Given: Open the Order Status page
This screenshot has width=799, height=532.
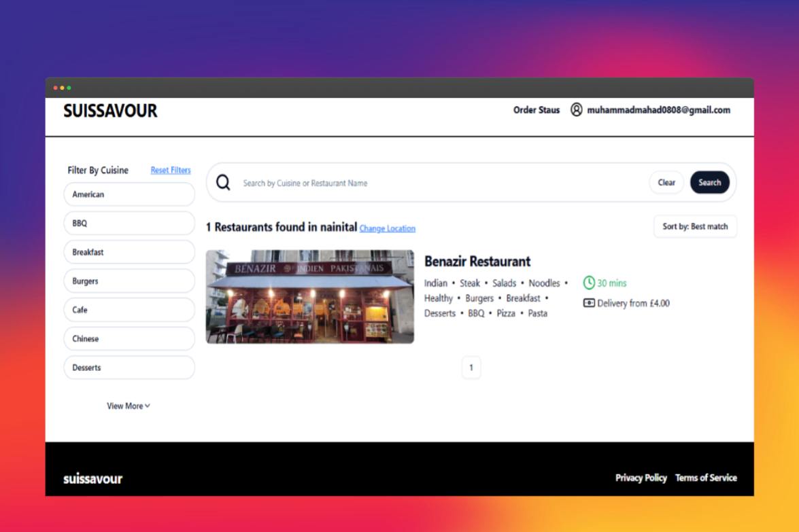Looking at the screenshot, I should tap(537, 110).
